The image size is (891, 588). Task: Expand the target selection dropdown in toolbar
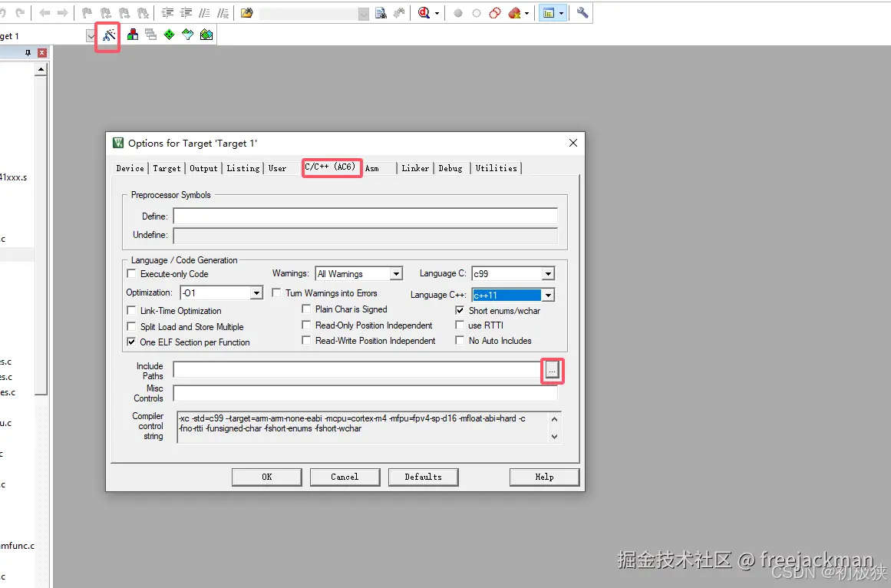(x=91, y=36)
